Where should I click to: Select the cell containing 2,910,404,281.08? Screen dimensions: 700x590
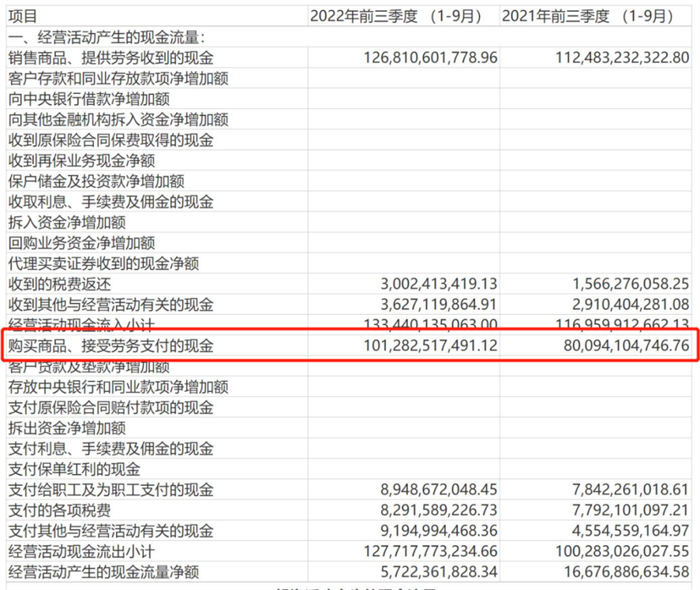[630, 305]
